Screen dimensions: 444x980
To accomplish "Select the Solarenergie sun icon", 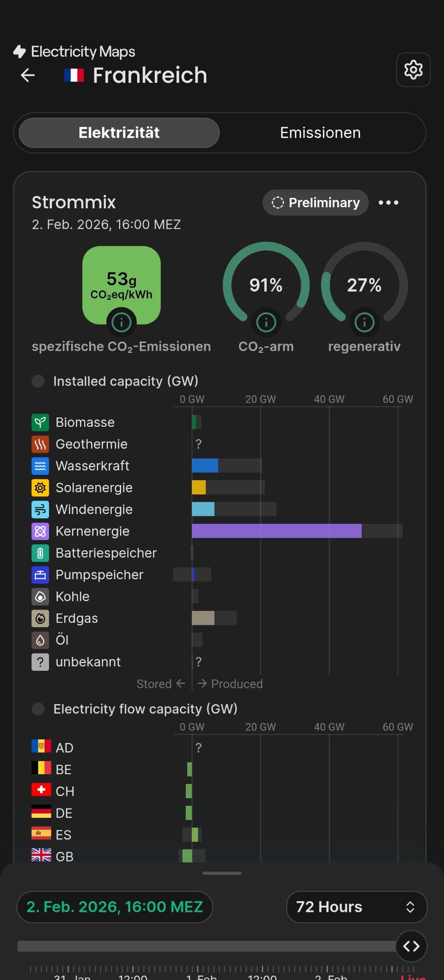I will coord(40,488).
